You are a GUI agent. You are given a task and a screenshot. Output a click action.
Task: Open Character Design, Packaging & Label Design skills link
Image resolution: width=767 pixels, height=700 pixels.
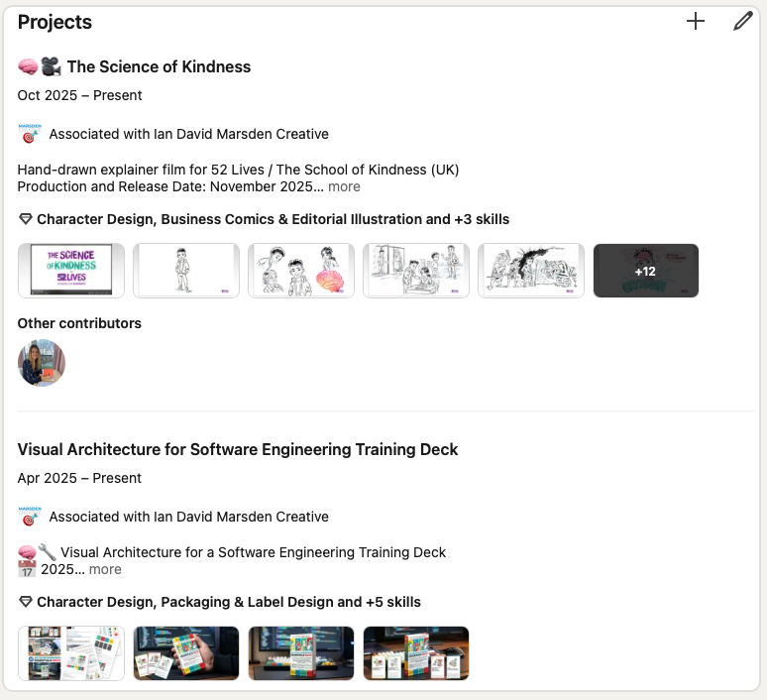tap(229, 602)
